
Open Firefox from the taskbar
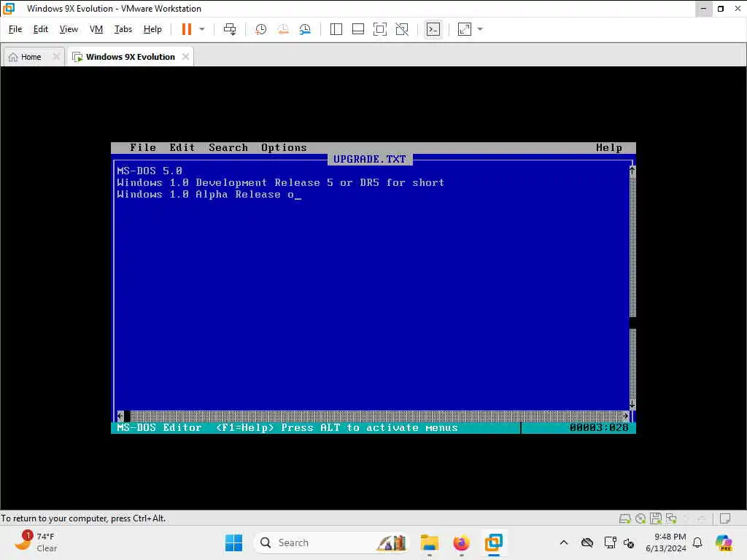(461, 542)
